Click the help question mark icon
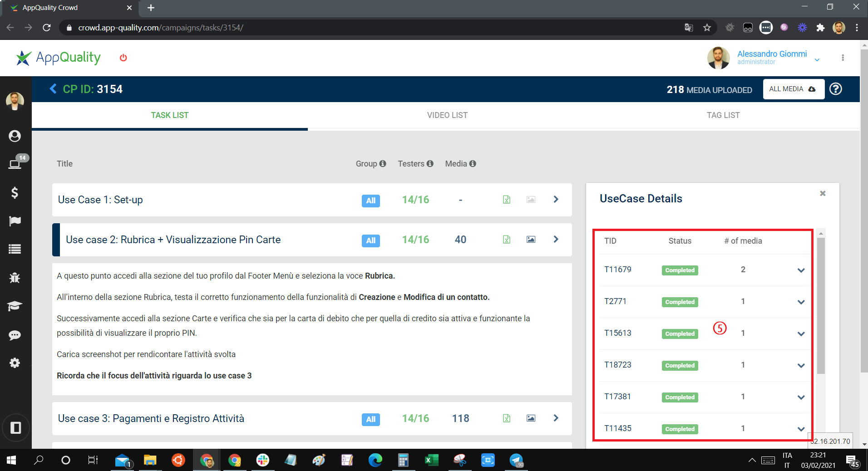Screen dimensions: 868x471 tap(836, 89)
